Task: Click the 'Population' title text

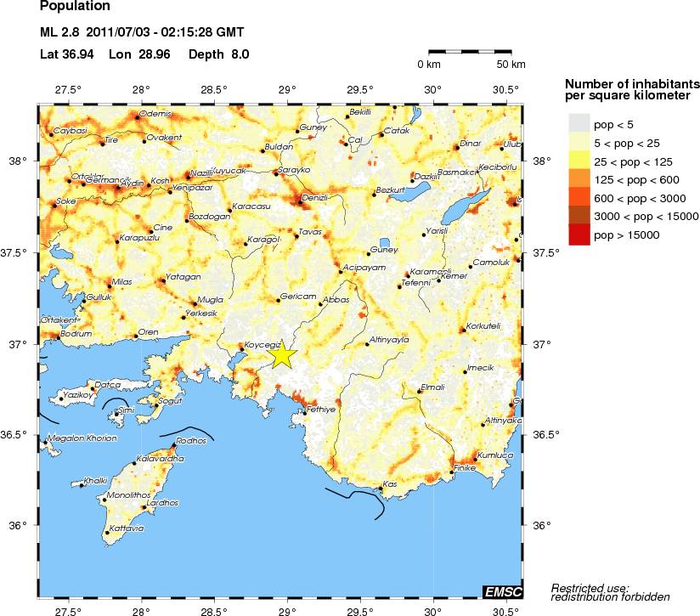Action: tap(75, 8)
